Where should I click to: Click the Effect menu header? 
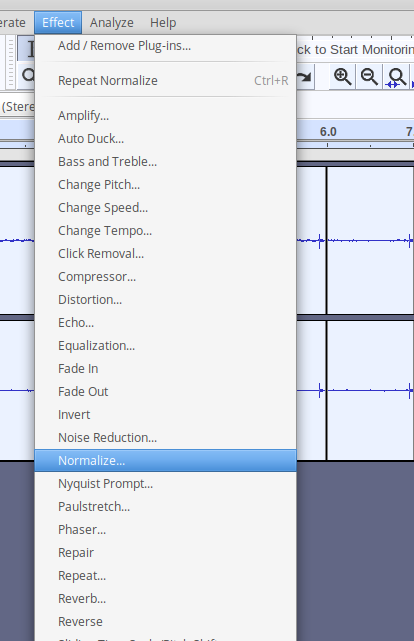tap(58, 22)
